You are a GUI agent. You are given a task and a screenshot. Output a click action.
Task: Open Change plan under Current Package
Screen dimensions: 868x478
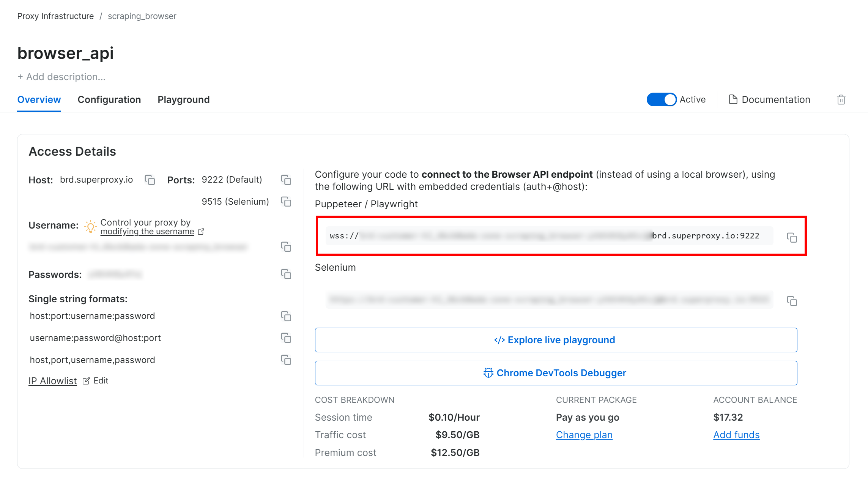pos(584,435)
